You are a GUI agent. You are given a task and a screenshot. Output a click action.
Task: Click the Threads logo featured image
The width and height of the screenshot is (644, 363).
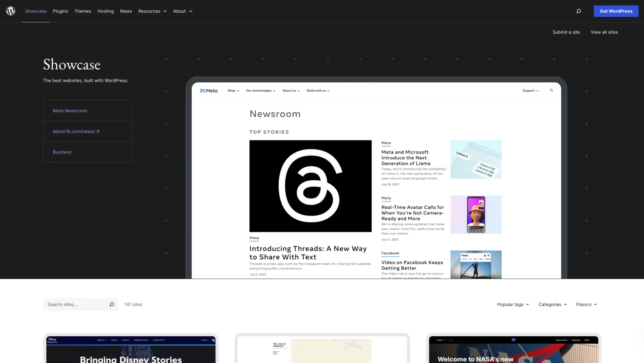point(310,186)
